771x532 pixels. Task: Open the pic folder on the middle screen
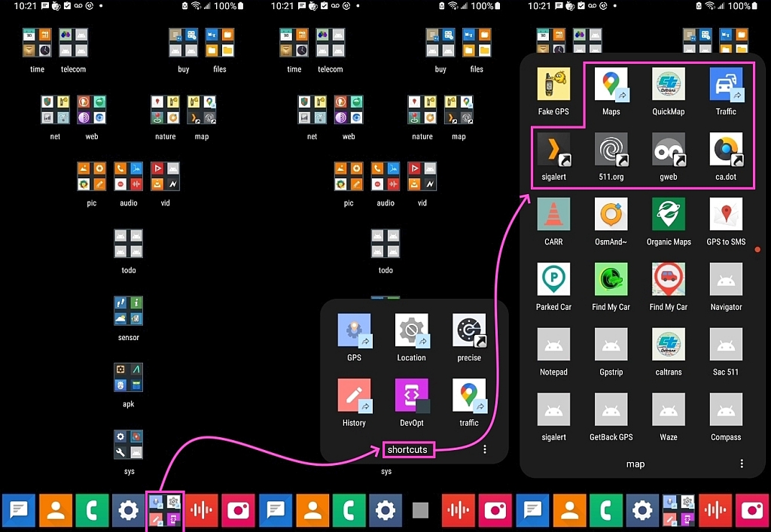[349, 176]
